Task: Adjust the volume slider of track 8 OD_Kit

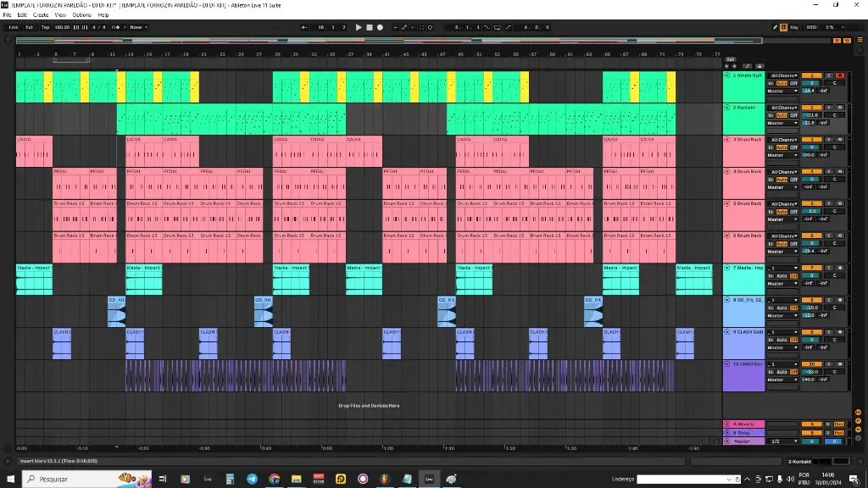Action: [811, 308]
